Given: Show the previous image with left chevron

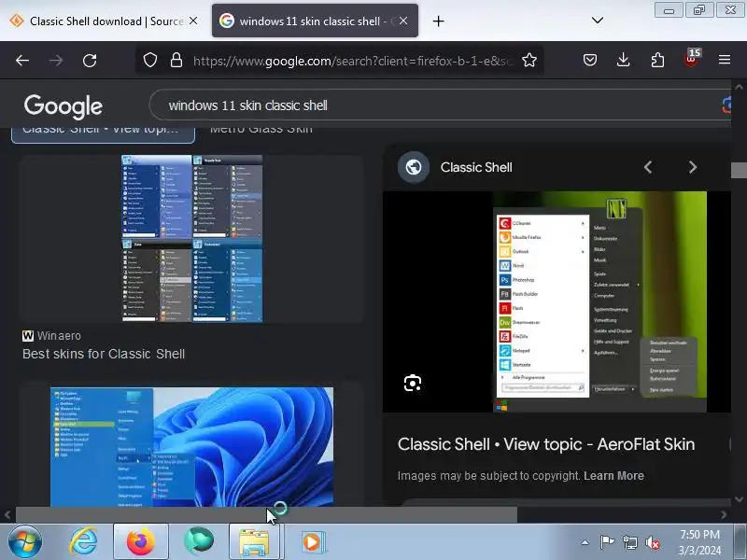Looking at the screenshot, I should click(648, 167).
